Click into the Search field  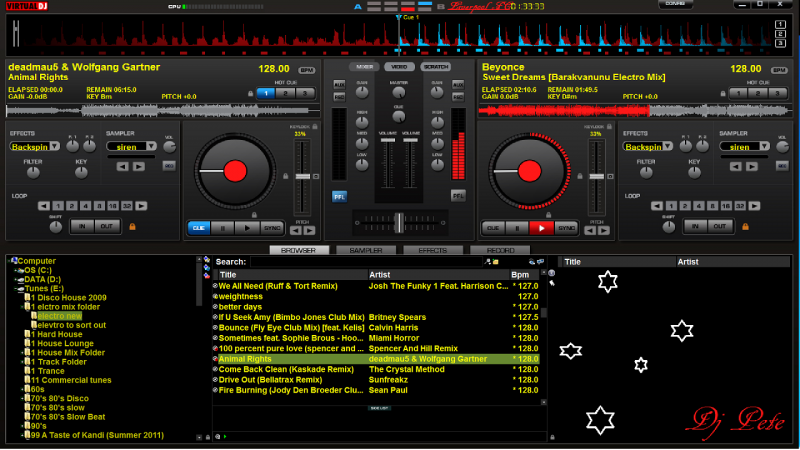coord(366,262)
